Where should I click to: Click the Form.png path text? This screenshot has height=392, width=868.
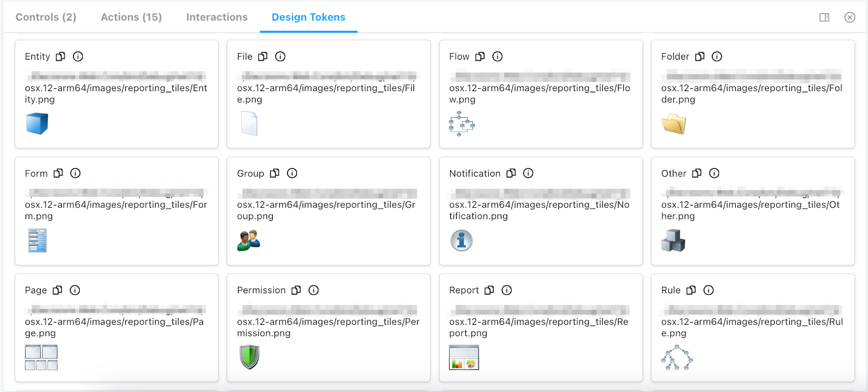coord(116,210)
